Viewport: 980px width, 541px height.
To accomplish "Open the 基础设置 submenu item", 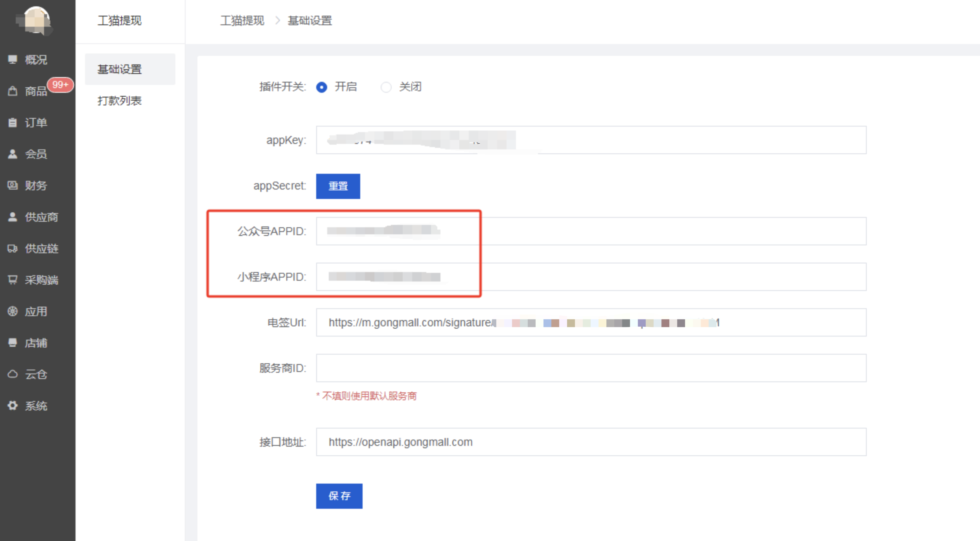I will coord(120,70).
